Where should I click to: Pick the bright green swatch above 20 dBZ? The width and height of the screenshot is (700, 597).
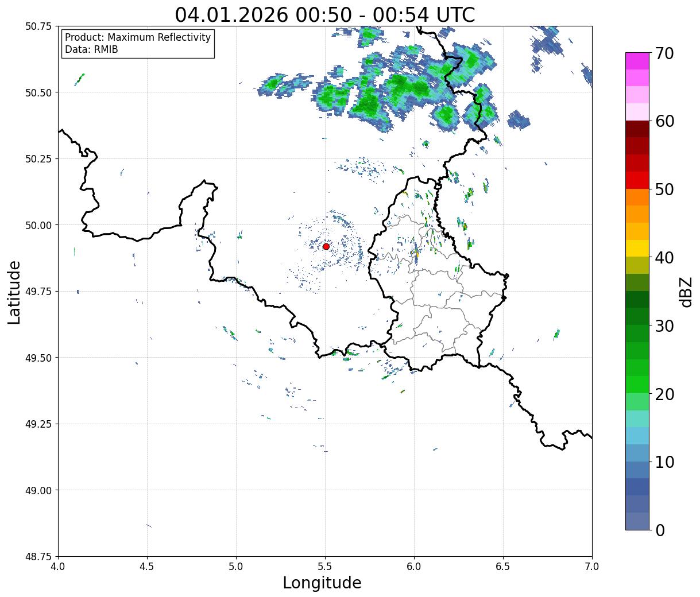click(x=637, y=384)
